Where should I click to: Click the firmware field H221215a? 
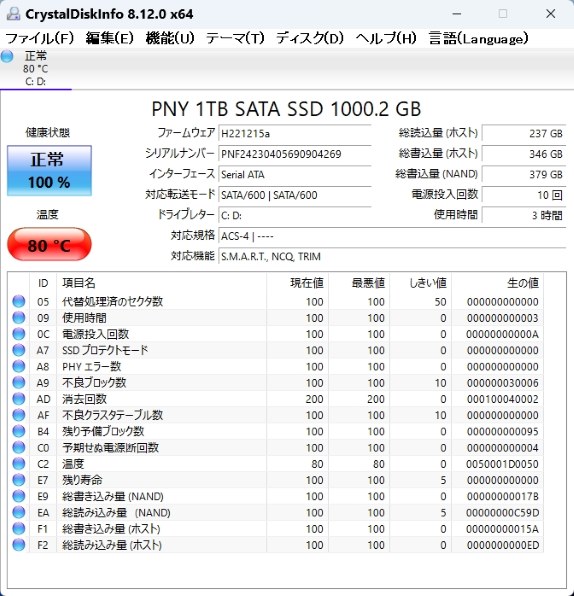tap(295, 133)
